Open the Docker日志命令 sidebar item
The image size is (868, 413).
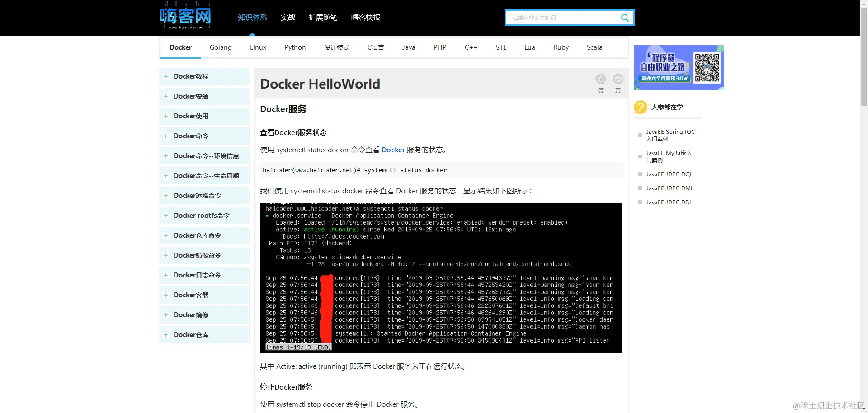coord(204,275)
